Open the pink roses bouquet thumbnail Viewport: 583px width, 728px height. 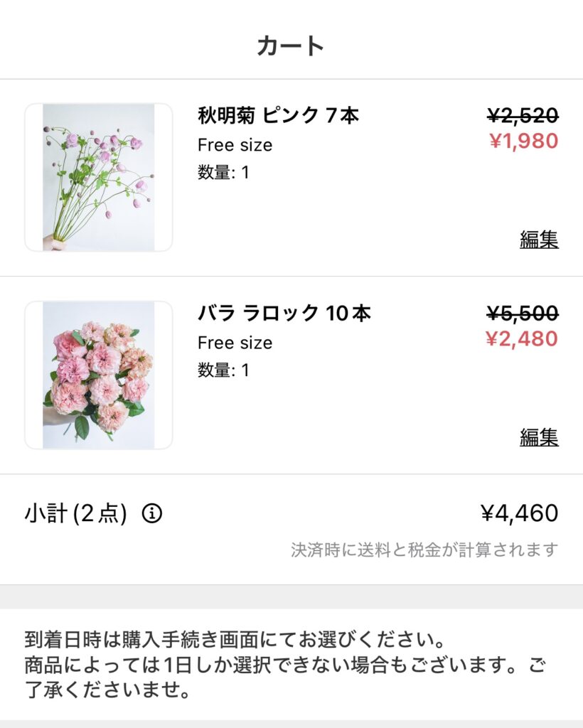pos(99,375)
